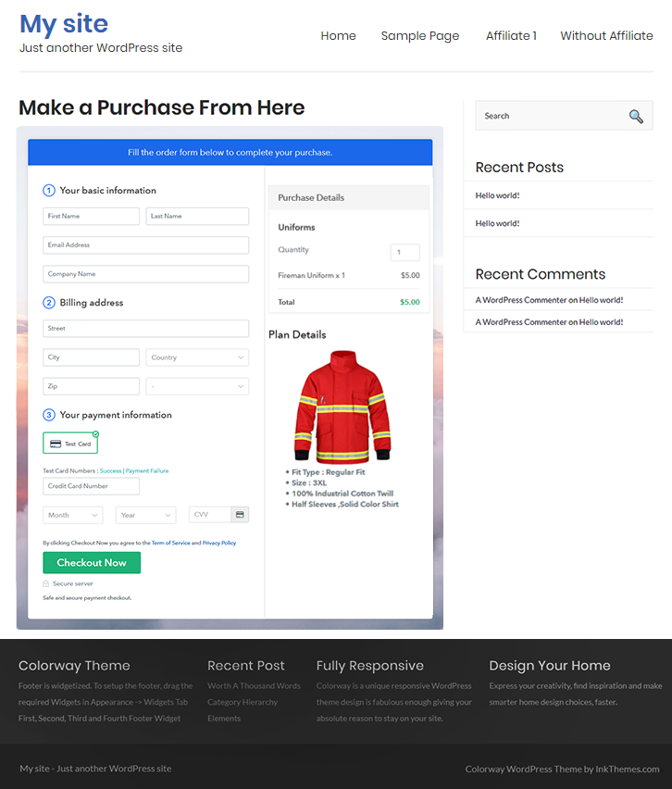The image size is (672, 789).
Task: Focus the Zip field
Action: tap(91, 386)
